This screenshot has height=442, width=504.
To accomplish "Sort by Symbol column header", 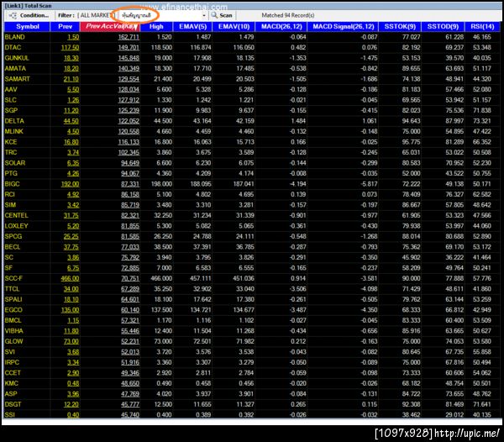I will (x=28, y=26).
